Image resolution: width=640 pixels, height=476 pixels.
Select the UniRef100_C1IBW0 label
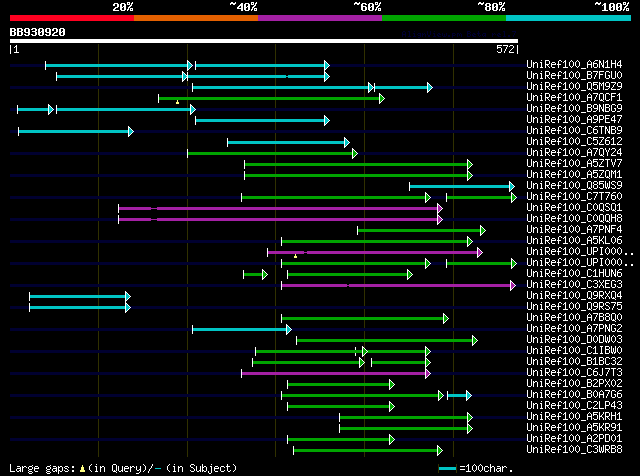574,351
